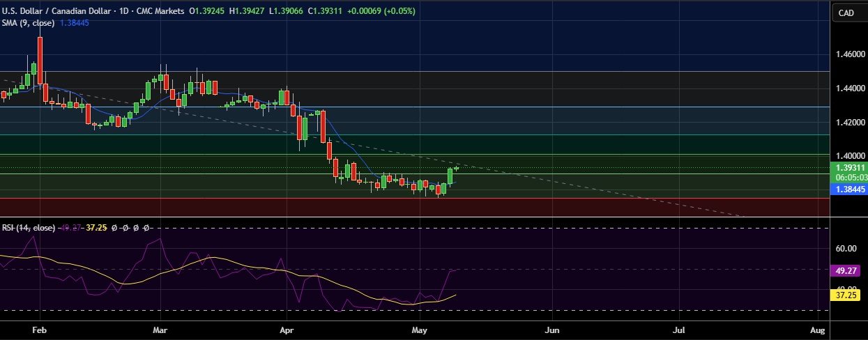Click the SMA legend value 1.38445
Screen dimensions: 868x340
coord(75,22)
